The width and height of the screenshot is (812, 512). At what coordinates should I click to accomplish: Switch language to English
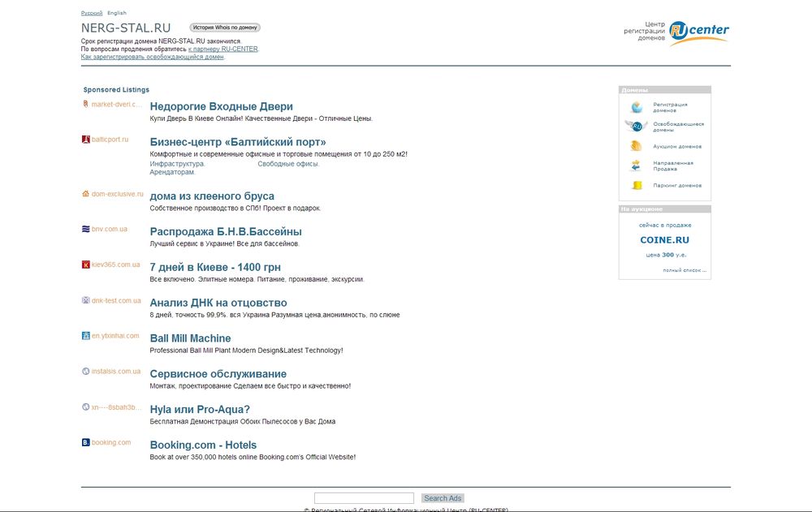point(116,13)
